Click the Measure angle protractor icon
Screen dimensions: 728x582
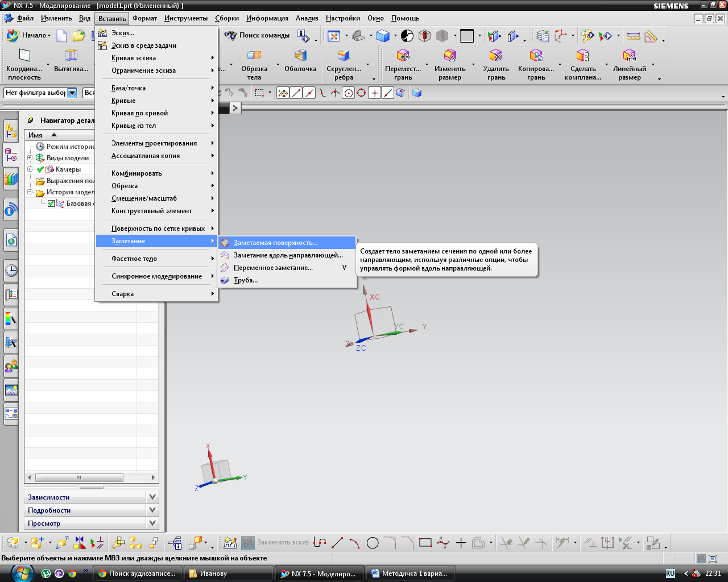coord(651,36)
